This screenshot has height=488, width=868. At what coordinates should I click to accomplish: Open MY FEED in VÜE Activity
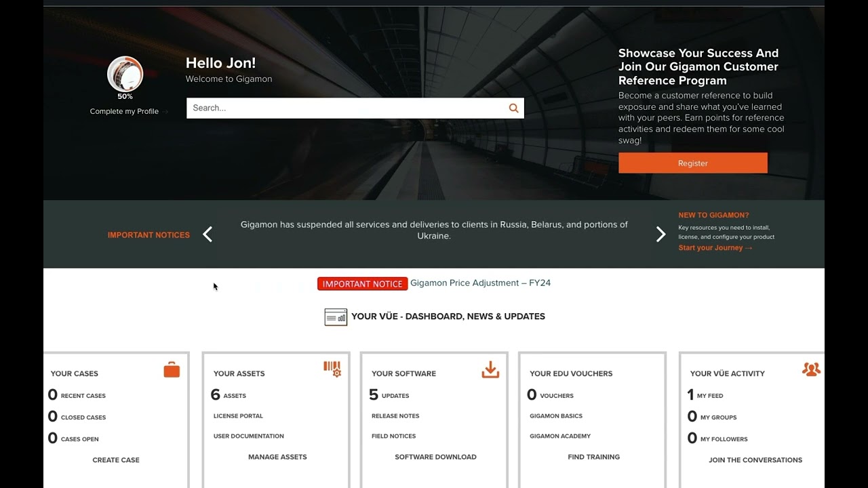pyautogui.click(x=705, y=395)
